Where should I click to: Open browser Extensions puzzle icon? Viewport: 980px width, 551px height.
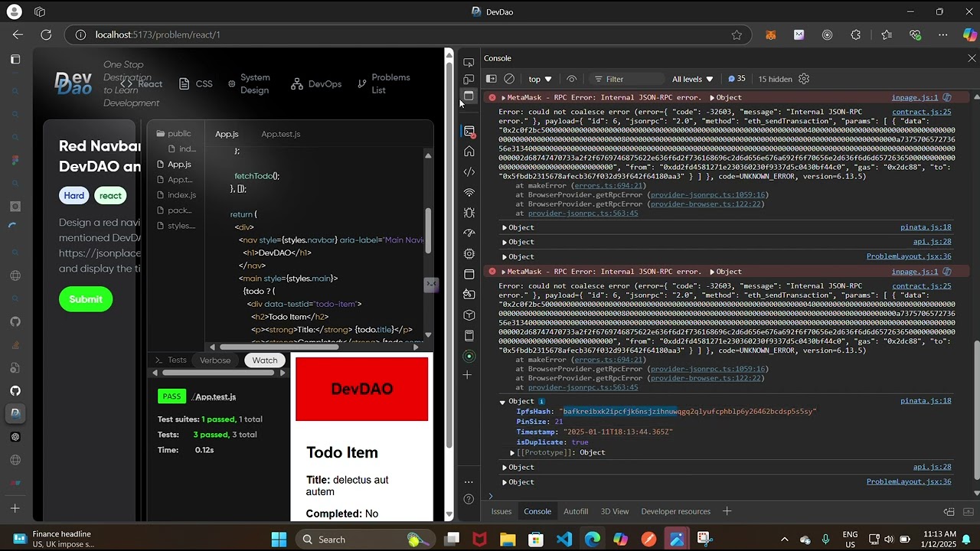[856, 34]
